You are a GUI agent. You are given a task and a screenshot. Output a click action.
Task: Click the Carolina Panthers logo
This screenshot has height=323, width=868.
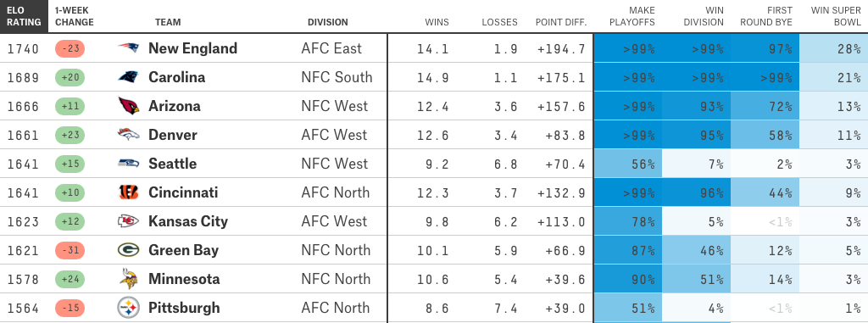tap(128, 77)
